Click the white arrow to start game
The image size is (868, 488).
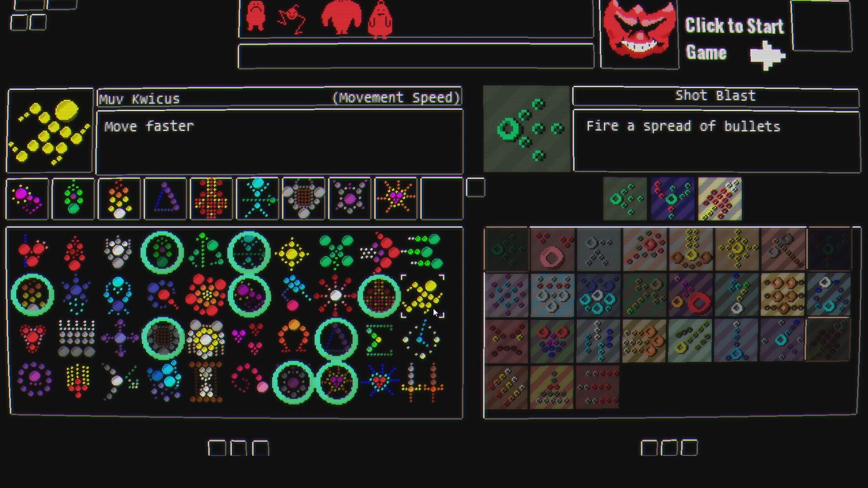click(767, 56)
